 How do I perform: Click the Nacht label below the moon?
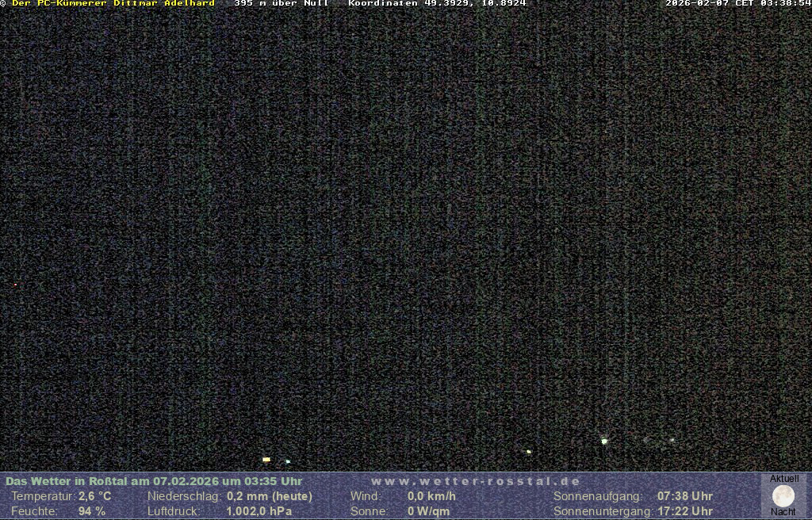click(783, 512)
